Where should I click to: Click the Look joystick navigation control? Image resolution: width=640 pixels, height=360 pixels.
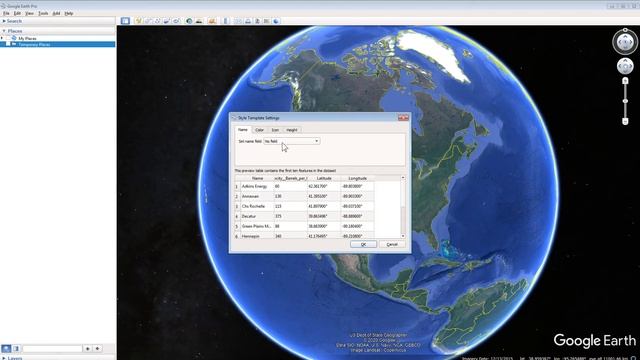click(625, 42)
